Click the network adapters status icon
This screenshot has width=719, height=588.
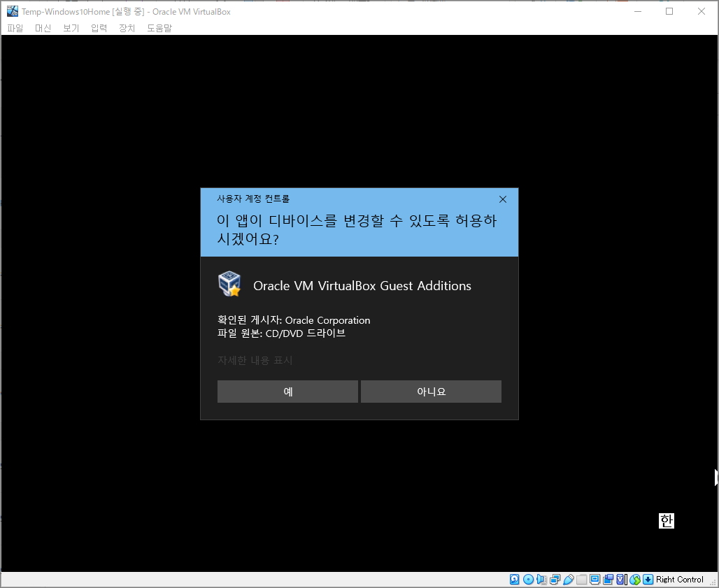[x=555, y=580]
